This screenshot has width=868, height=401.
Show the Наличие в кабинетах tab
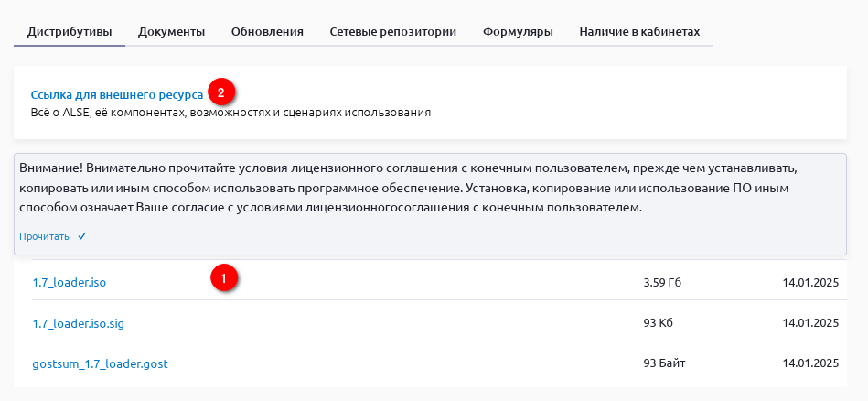639,32
